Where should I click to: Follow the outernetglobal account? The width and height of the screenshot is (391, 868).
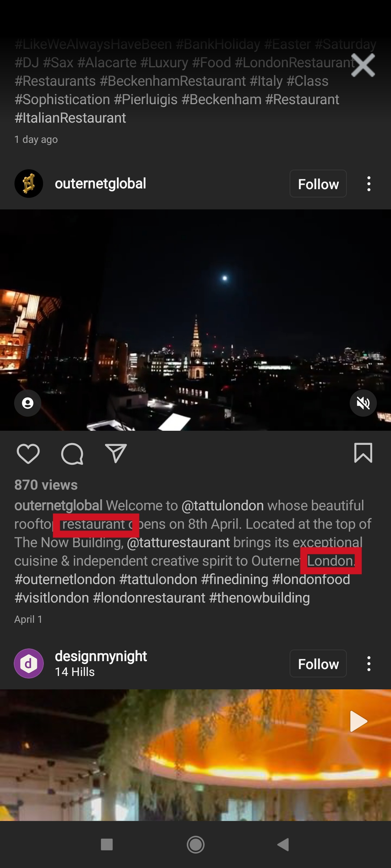(318, 183)
